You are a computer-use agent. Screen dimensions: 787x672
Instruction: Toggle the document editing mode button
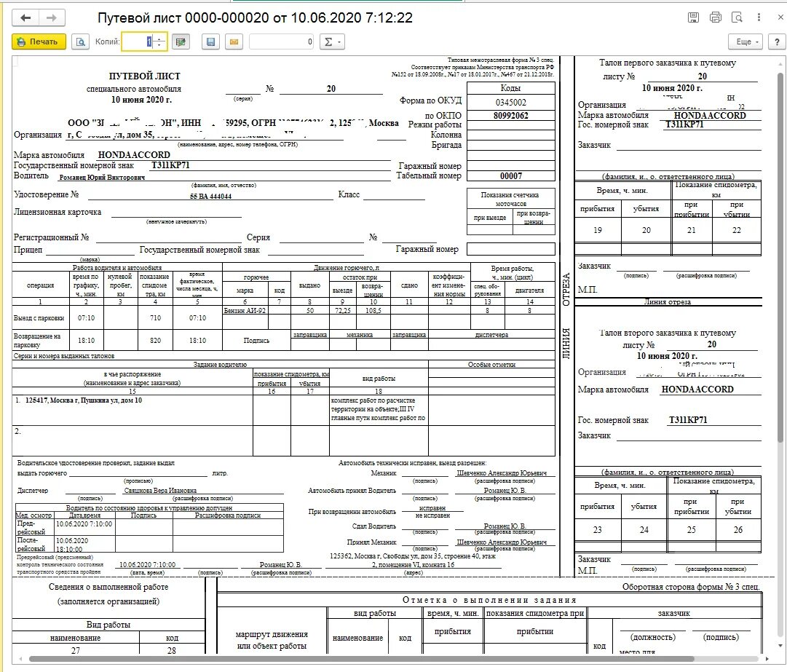[x=181, y=41]
